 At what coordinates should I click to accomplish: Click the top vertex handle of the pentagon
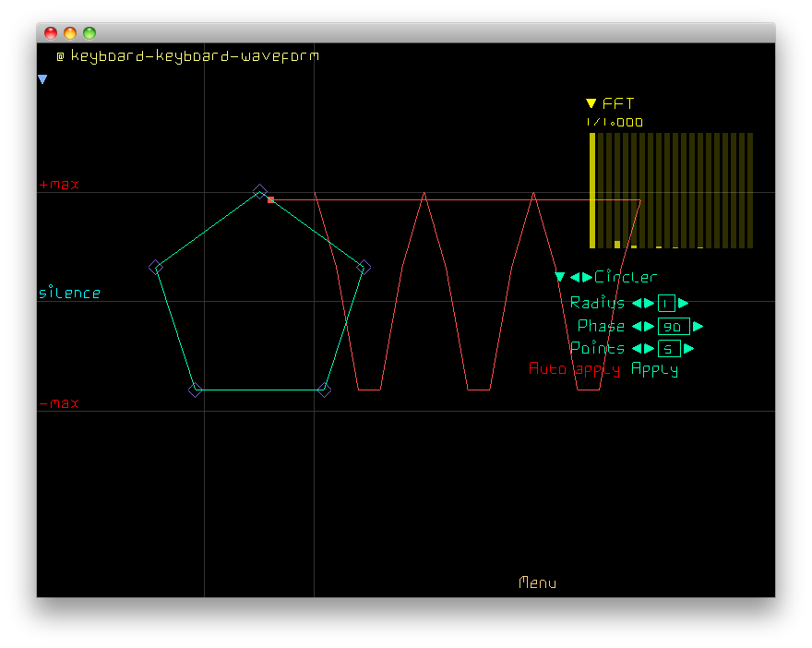click(x=259, y=191)
